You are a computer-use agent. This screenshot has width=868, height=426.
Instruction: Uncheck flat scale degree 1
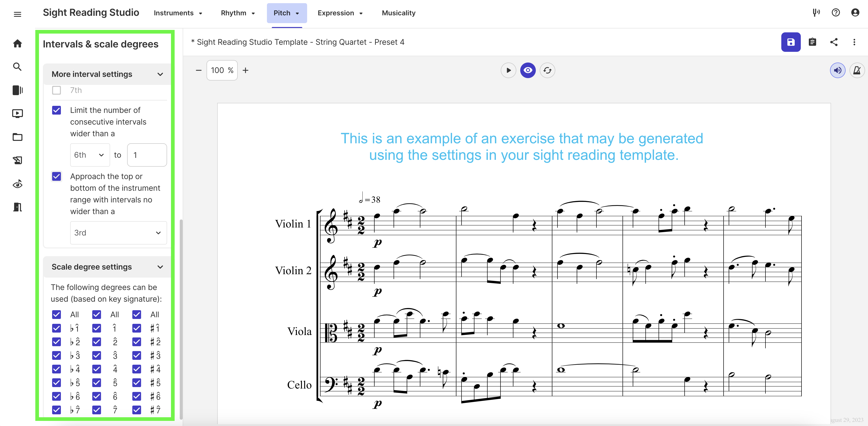(57, 328)
